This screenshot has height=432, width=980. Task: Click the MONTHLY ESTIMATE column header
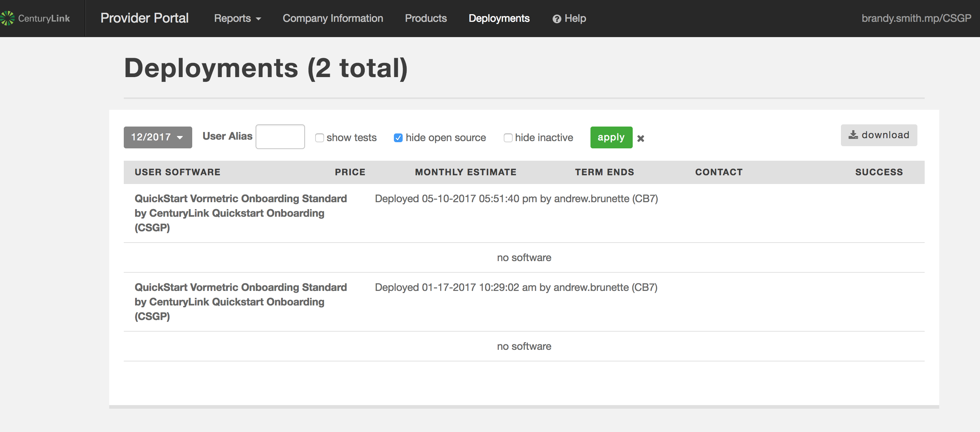point(466,172)
